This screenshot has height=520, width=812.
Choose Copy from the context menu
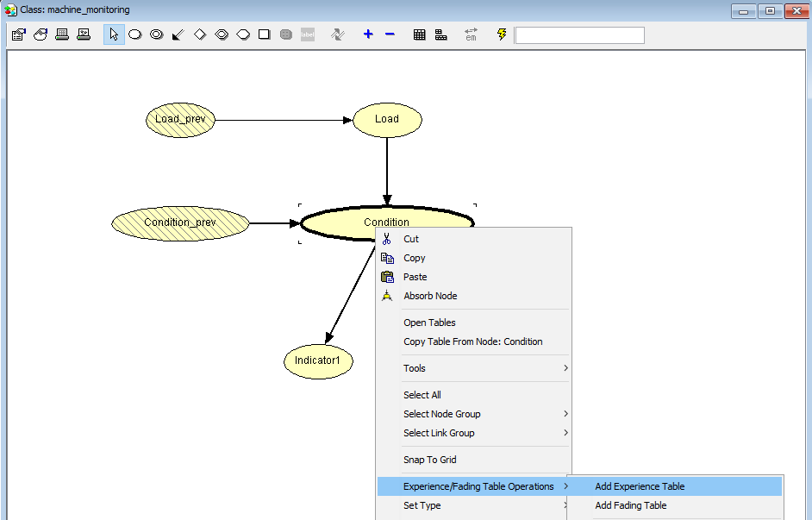pyautogui.click(x=474, y=258)
